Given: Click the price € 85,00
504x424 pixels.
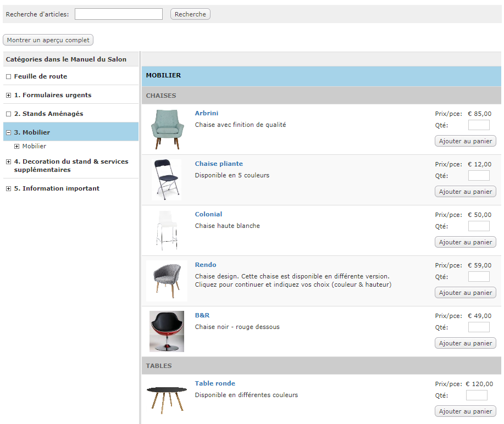Looking at the screenshot, I should [480, 114].
